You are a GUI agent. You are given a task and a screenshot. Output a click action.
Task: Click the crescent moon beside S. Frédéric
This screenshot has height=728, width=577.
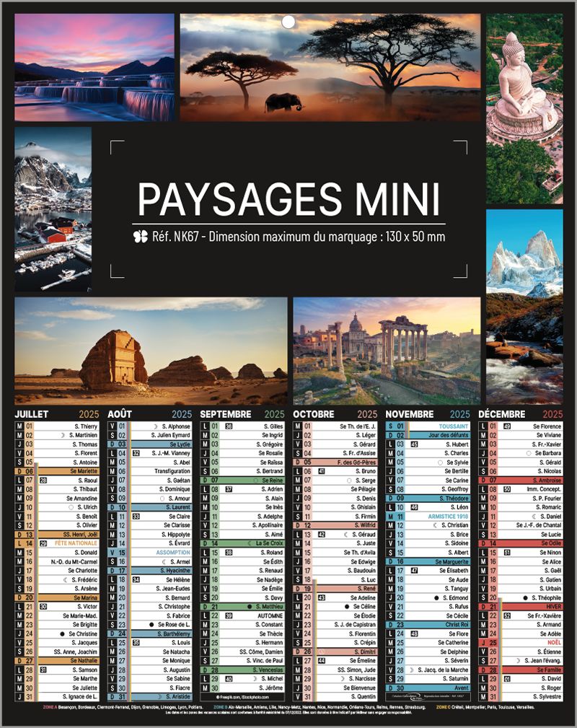(x=66, y=580)
